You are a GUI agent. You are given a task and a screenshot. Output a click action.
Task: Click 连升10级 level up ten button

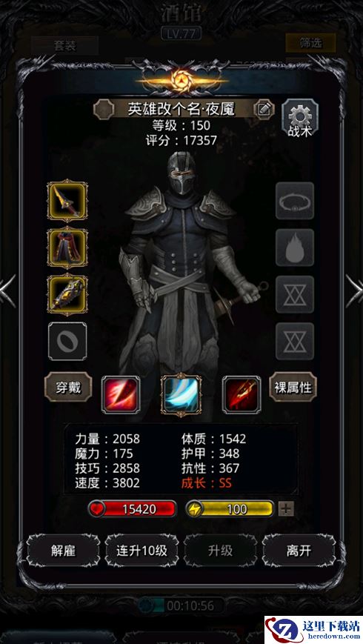pyautogui.click(x=141, y=551)
